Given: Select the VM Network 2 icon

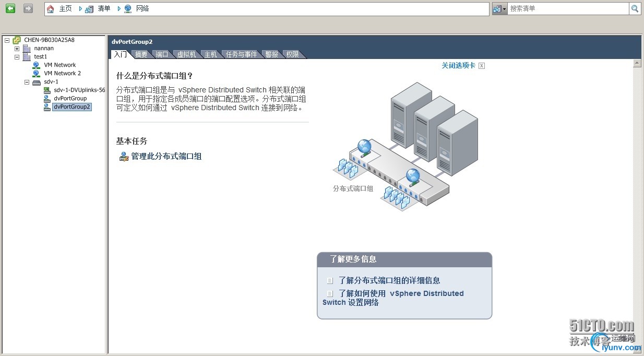Looking at the screenshot, I should [x=37, y=74].
